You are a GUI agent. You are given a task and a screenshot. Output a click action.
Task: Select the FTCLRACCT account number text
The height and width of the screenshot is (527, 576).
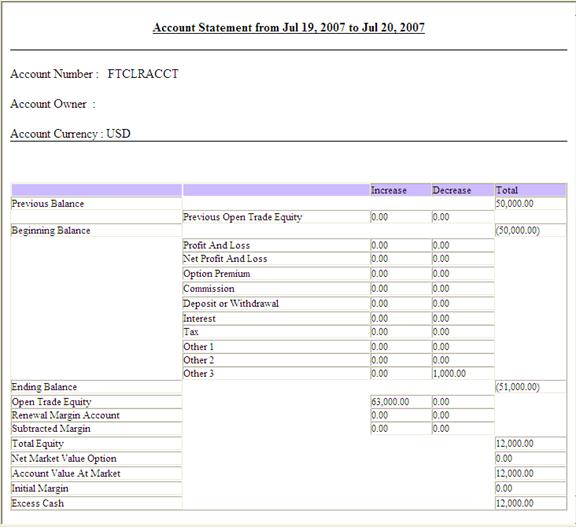143,74
